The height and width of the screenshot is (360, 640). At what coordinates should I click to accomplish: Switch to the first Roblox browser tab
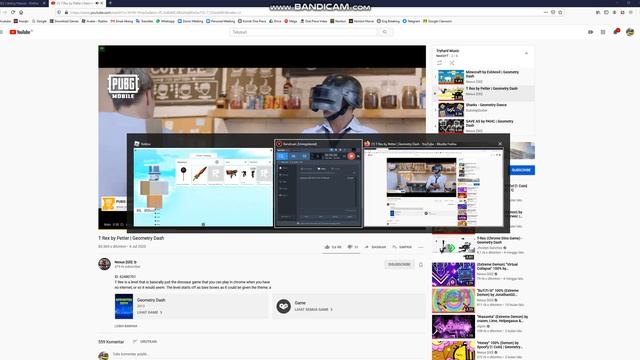[24, 3]
